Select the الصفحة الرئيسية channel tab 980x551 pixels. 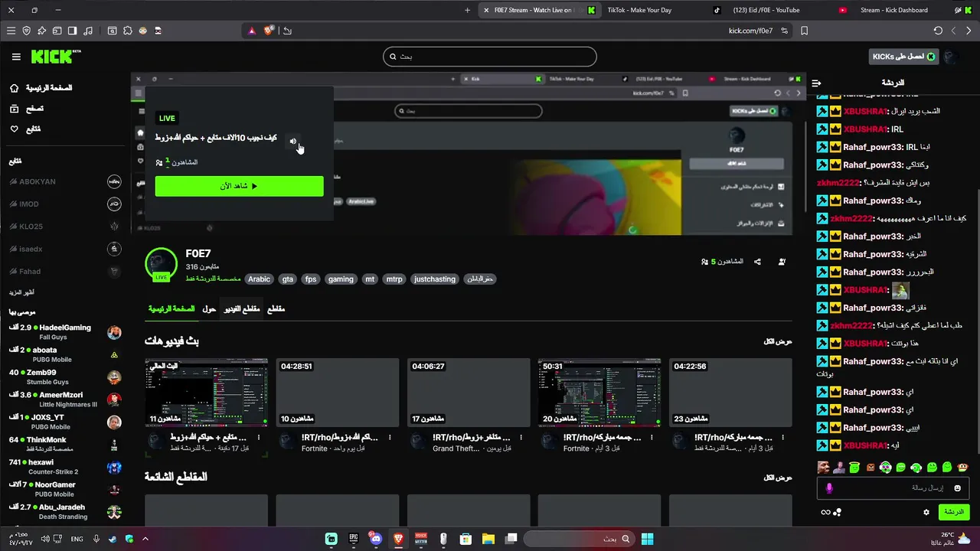coord(171,308)
